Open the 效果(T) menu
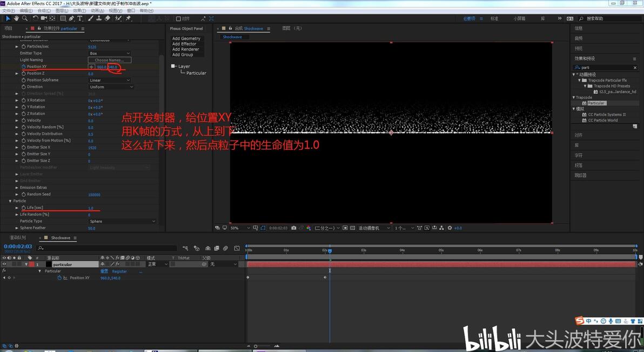The image size is (644, 352). tap(79, 11)
